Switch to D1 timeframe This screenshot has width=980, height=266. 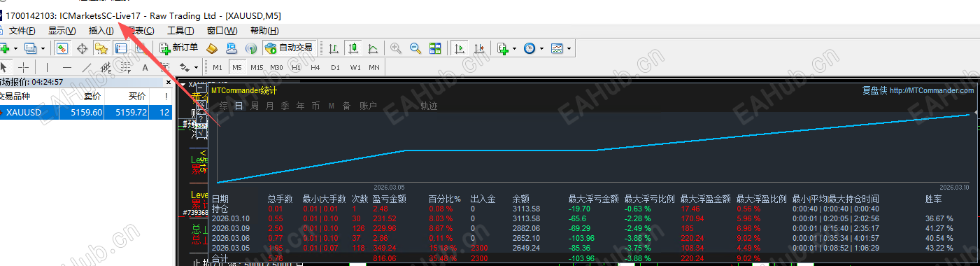[335, 67]
